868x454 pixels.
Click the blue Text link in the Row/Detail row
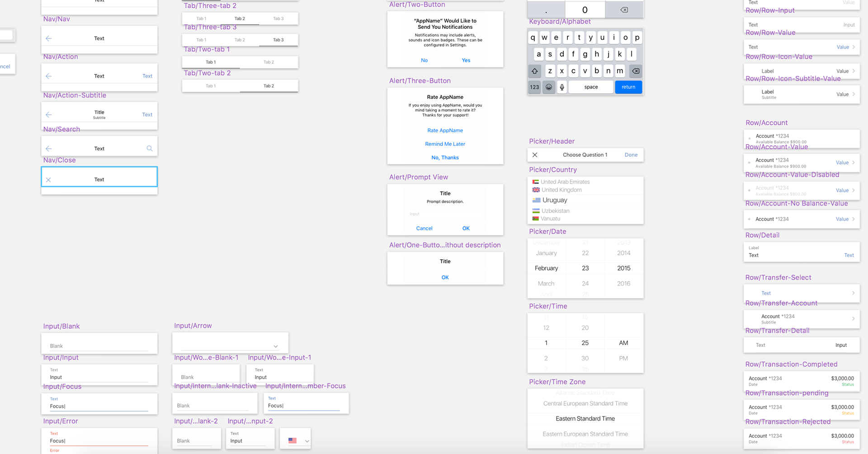(x=849, y=255)
